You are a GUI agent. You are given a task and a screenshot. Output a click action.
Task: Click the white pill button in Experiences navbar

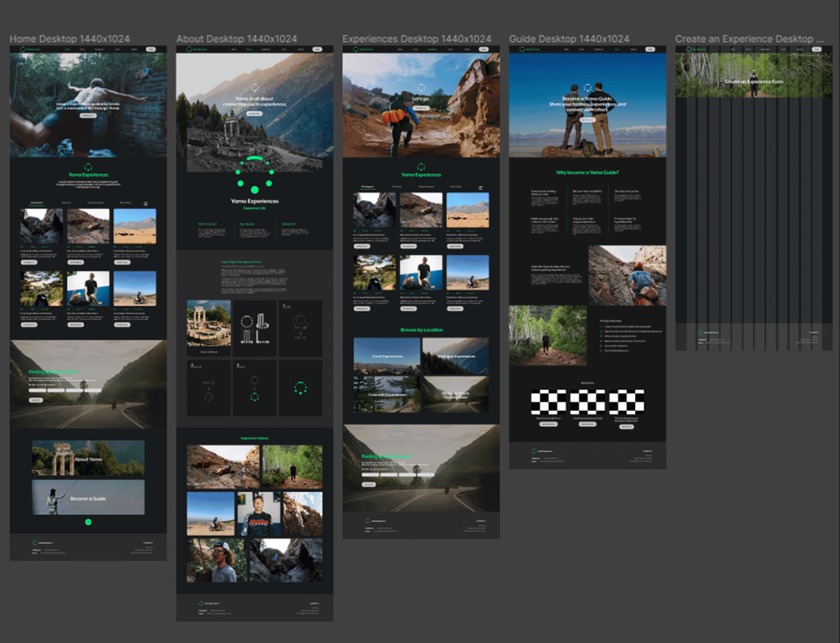(484, 49)
